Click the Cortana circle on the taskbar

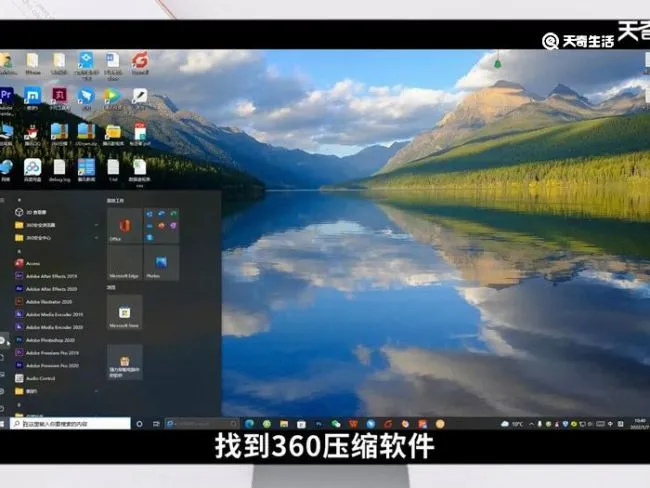tap(140, 424)
